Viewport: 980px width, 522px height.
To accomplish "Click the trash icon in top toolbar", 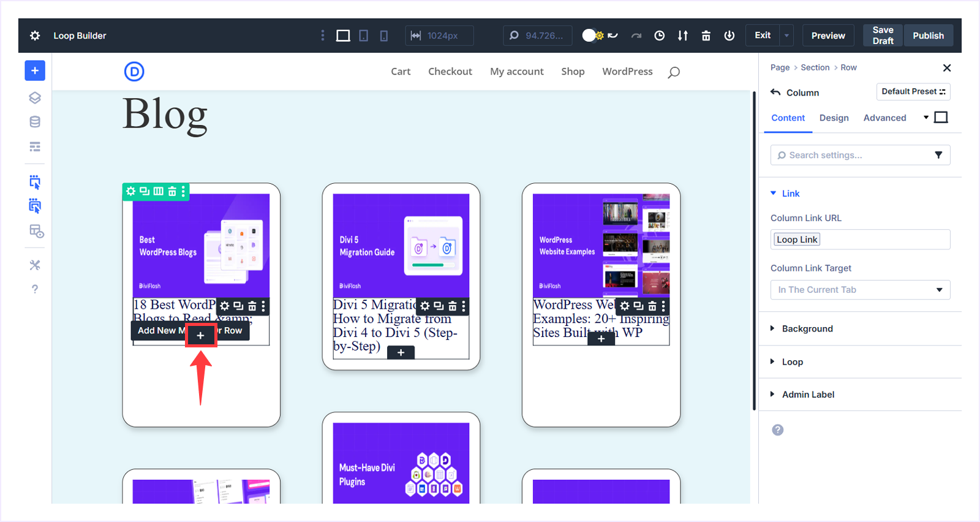I will click(706, 36).
